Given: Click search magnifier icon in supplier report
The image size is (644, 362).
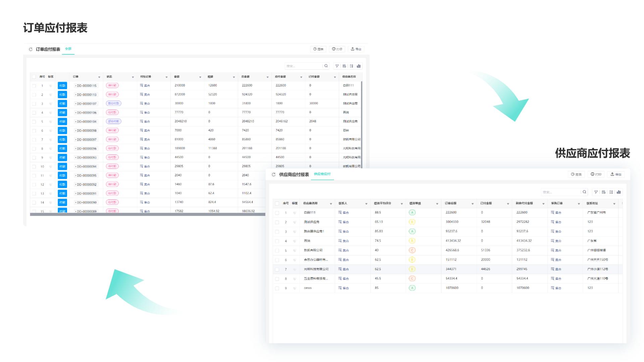Looking at the screenshot, I should pyautogui.click(x=584, y=192).
